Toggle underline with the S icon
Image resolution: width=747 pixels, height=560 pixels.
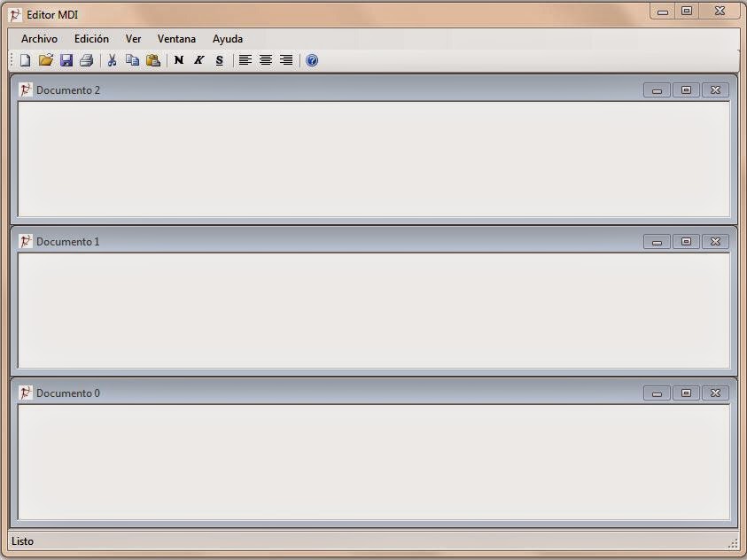point(219,60)
